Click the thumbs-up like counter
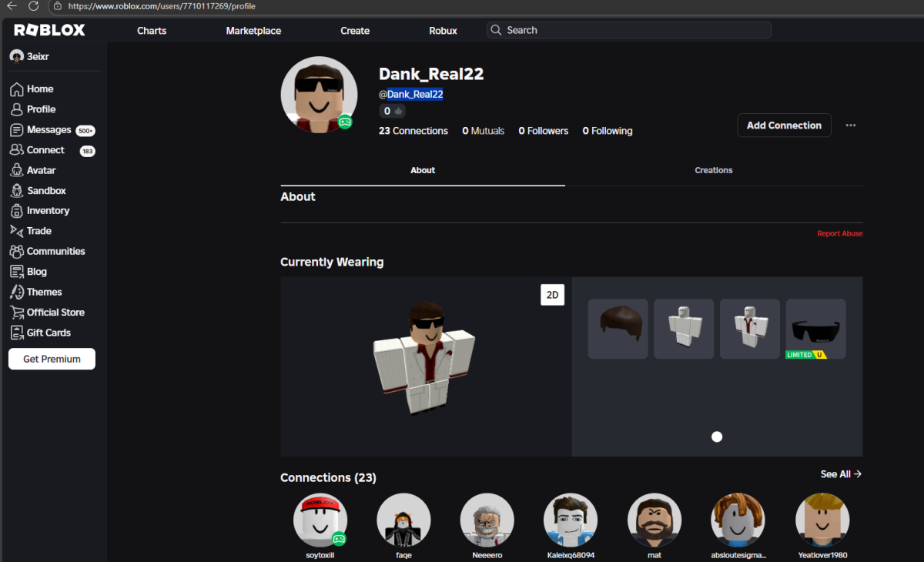924x562 pixels. tap(393, 111)
